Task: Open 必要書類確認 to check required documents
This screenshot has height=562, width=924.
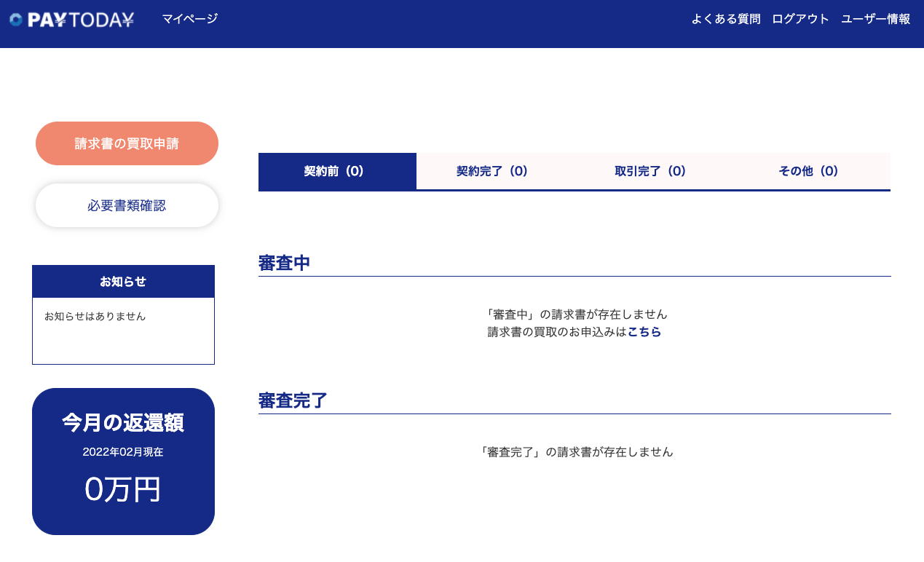Action: 126,205
